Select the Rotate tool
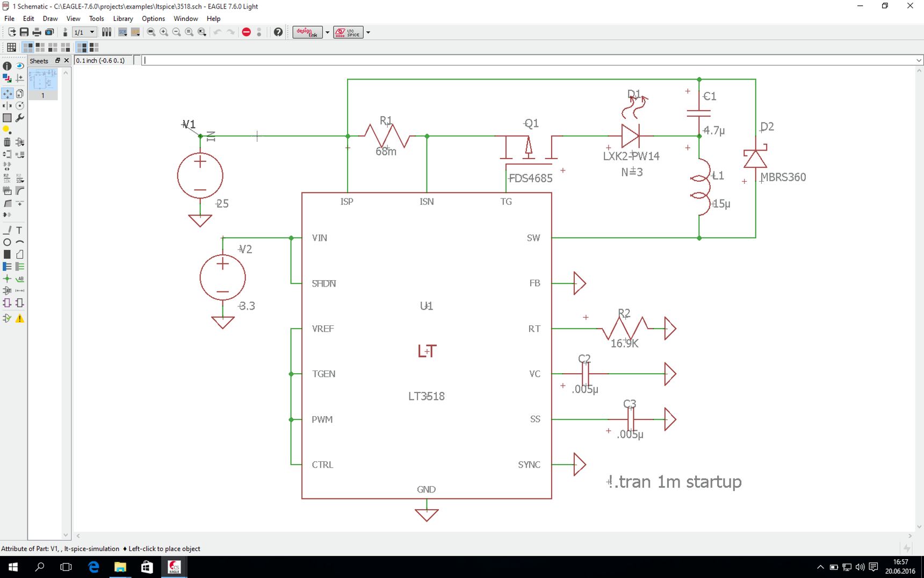924x578 pixels. 20,106
